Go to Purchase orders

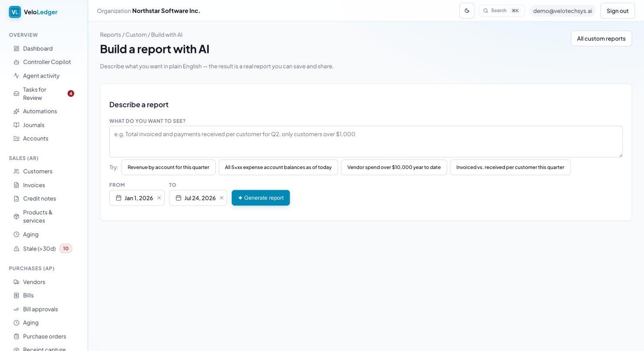tap(44, 336)
